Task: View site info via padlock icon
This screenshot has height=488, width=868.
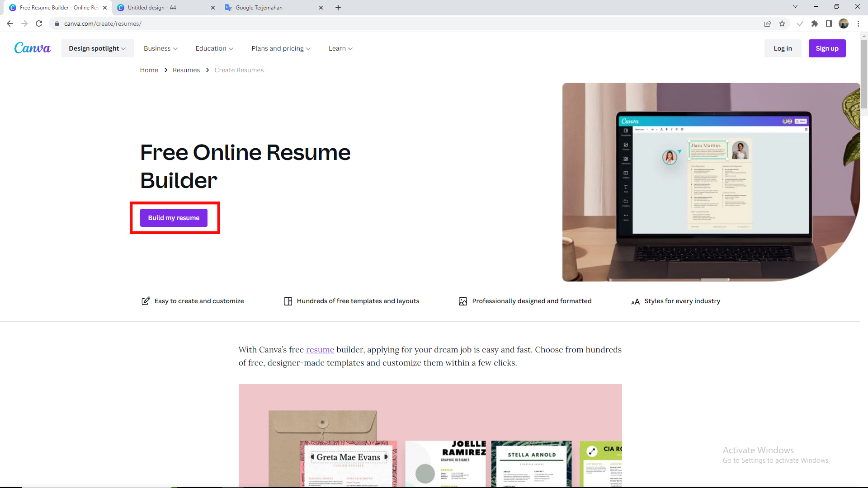Action: (x=57, y=23)
